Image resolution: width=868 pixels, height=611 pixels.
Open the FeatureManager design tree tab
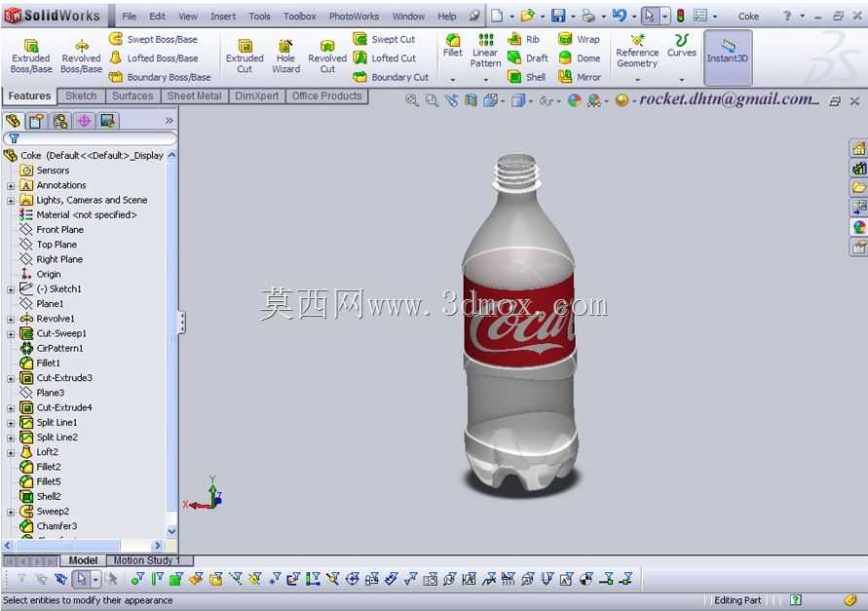pyautogui.click(x=13, y=120)
